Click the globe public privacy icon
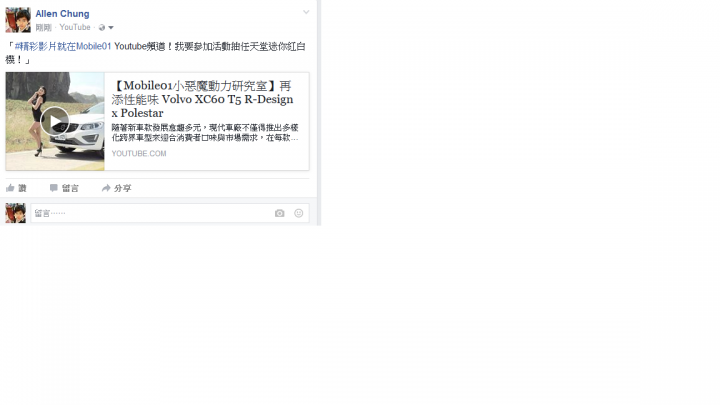 pyautogui.click(x=102, y=28)
